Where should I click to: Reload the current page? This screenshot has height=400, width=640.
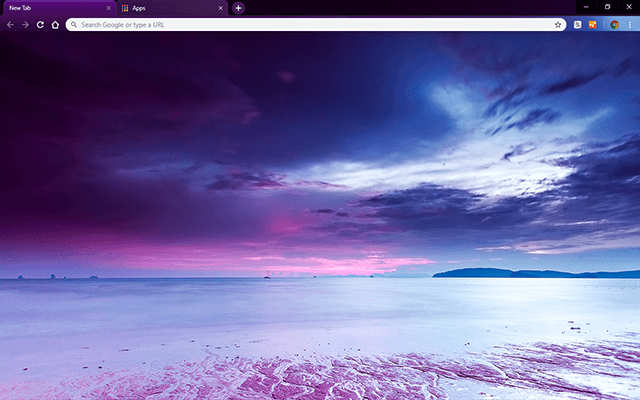(x=40, y=24)
